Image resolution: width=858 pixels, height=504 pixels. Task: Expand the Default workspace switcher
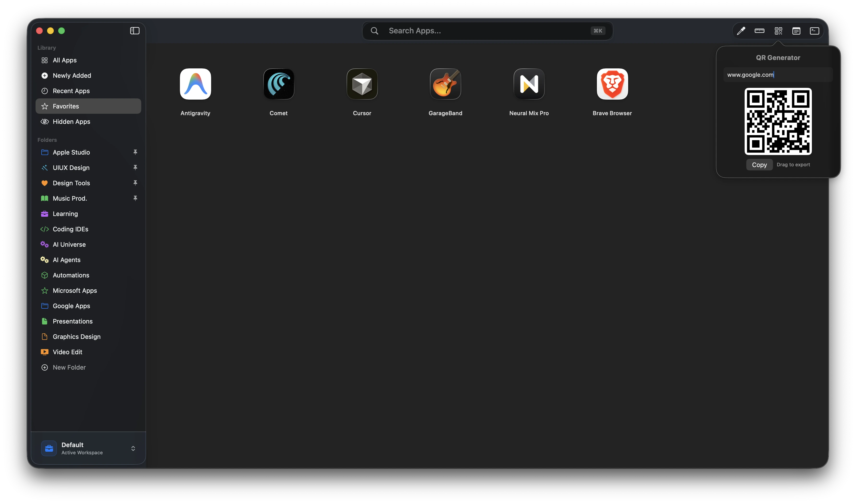tap(133, 448)
